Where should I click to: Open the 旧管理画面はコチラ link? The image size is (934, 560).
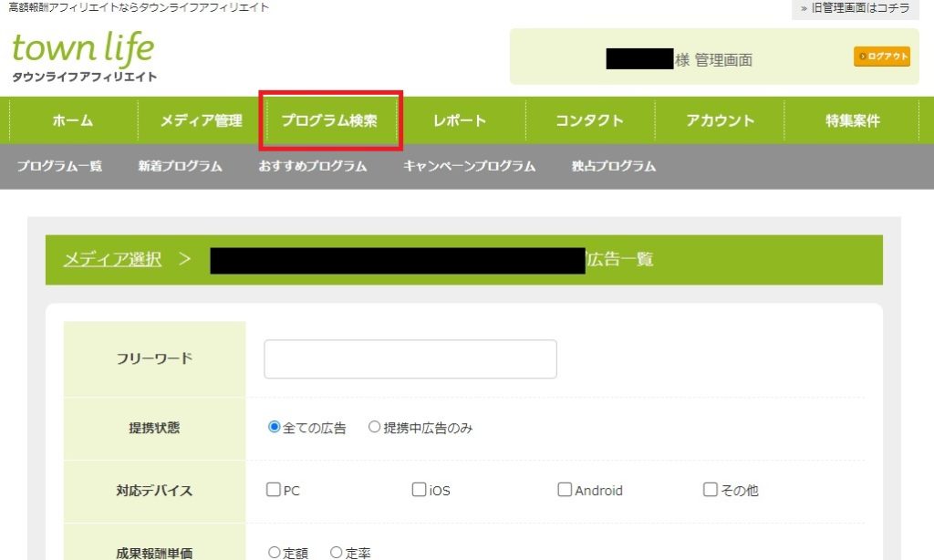[x=856, y=8]
